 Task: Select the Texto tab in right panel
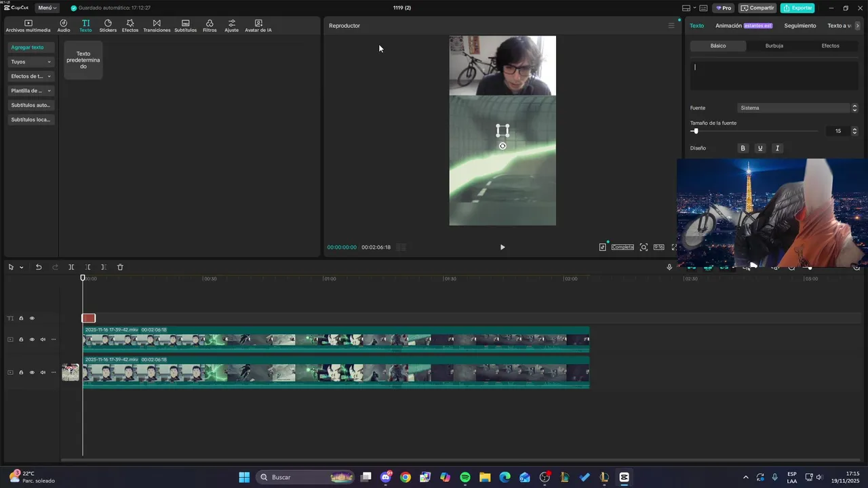(x=697, y=26)
